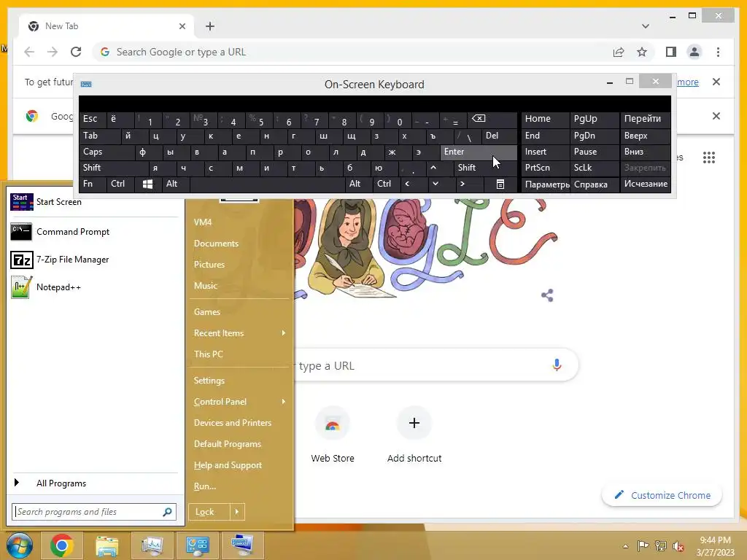Toggle left Ctrl key on keyboard

pyautogui.click(x=120, y=184)
